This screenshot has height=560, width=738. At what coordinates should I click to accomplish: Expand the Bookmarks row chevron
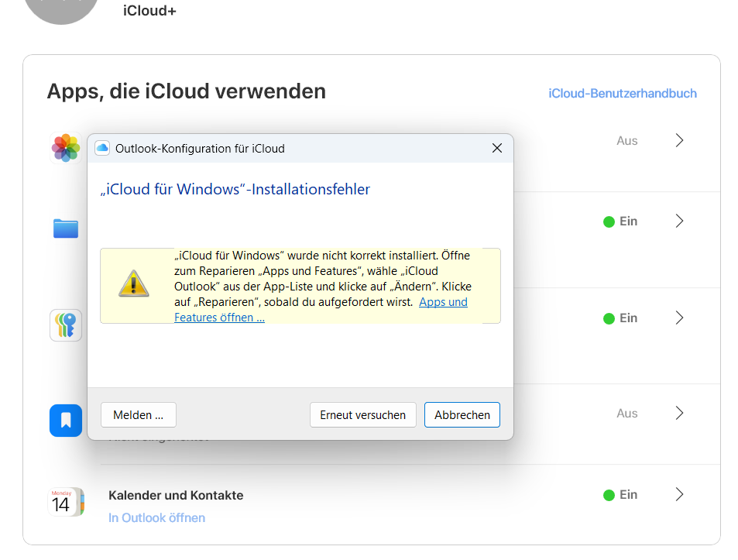click(679, 413)
